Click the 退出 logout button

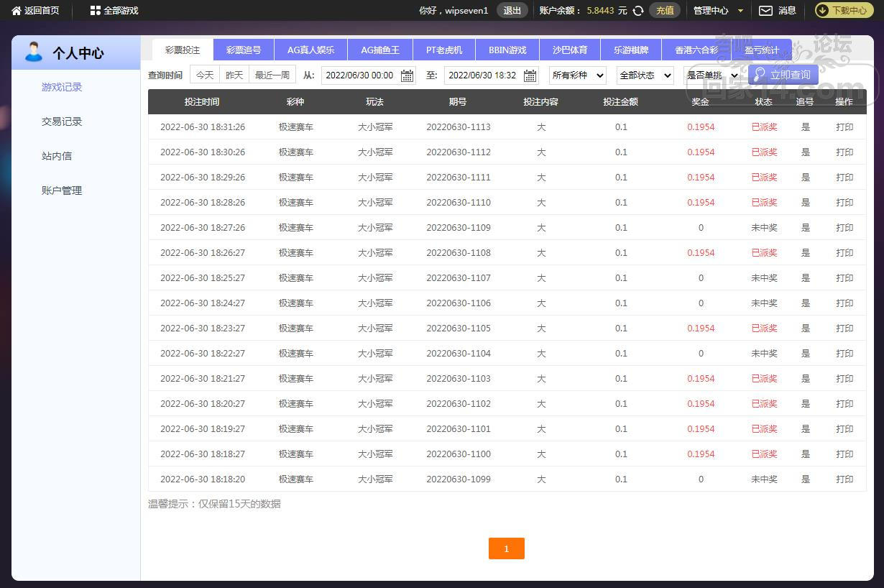(512, 11)
